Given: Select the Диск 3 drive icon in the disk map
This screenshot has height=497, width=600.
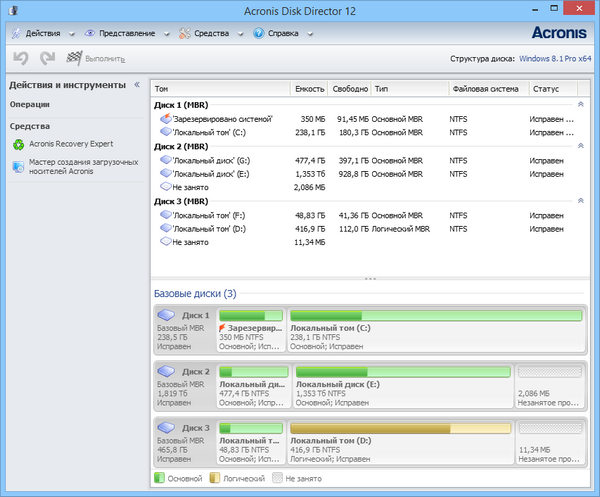Looking at the screenshot, I should pos(167,427).
